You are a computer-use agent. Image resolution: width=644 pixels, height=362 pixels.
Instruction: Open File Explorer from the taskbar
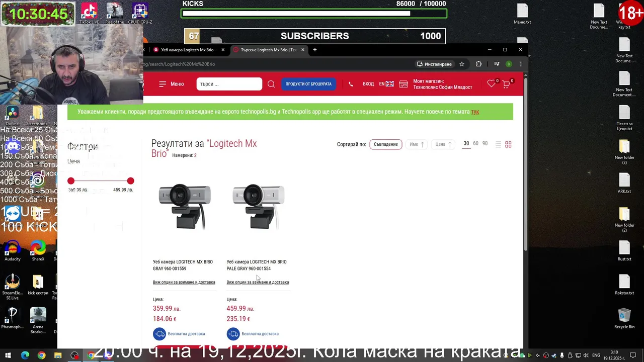[58, 355]
